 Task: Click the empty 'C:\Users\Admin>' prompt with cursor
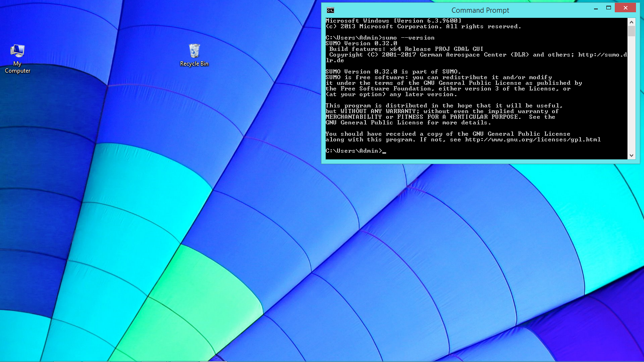click(355, 151)
